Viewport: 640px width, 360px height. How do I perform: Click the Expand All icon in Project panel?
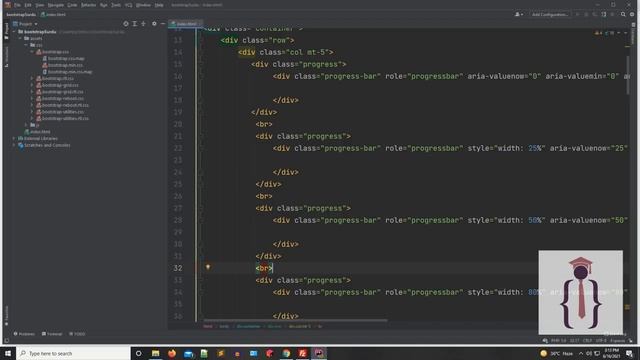pos(135,24)
